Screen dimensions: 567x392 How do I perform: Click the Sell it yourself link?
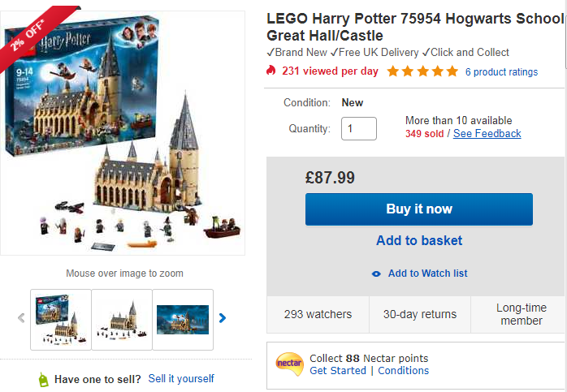tap(181, 378)
